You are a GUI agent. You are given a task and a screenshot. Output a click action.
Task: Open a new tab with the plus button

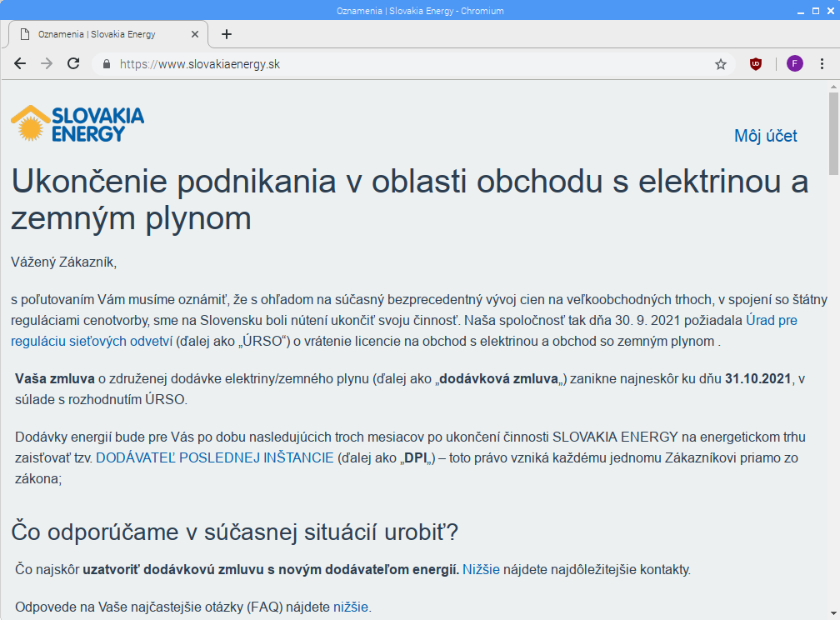[227, 34]
